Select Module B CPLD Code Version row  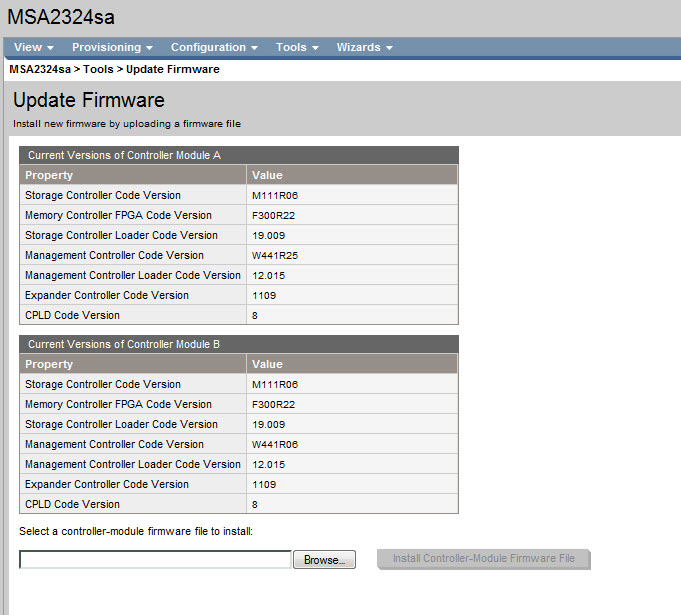(x=239, y=504)
